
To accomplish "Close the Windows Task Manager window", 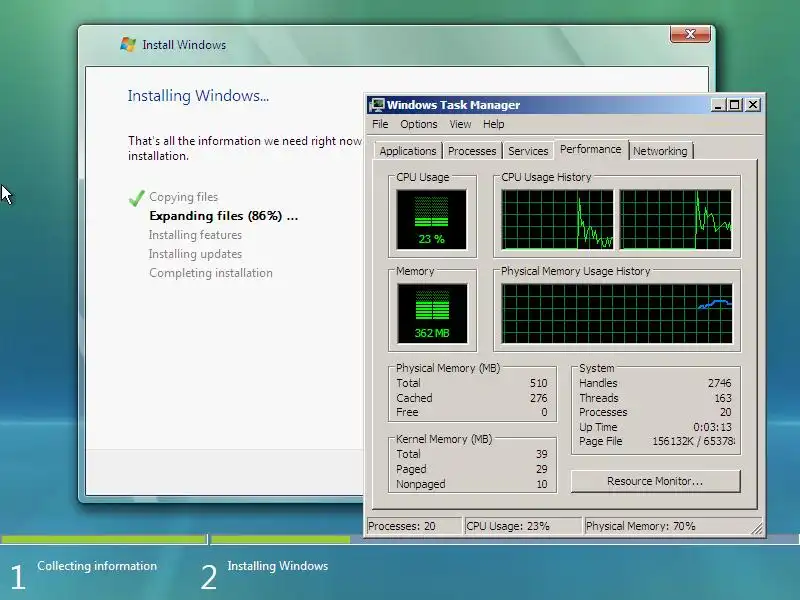I will point(753,105).
